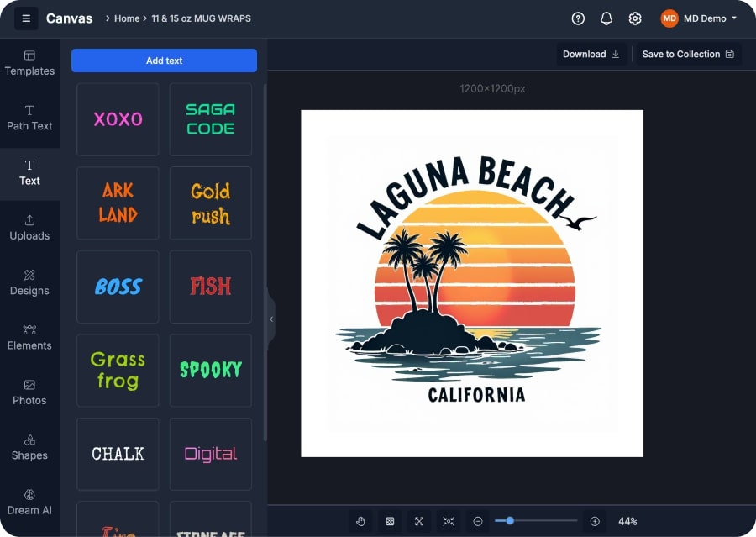Switch to the Templates tab

30,64
